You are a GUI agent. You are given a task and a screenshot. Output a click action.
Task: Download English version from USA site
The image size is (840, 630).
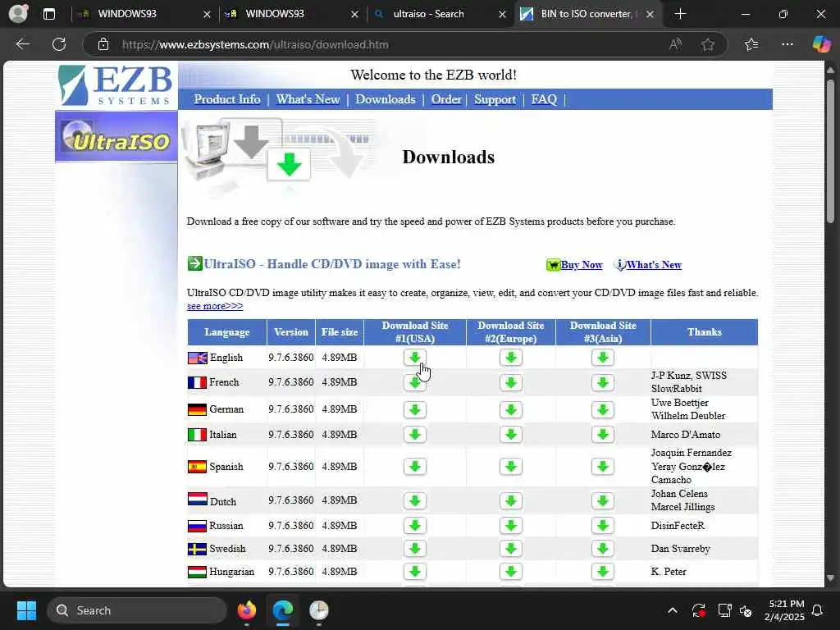coord(414,358)
